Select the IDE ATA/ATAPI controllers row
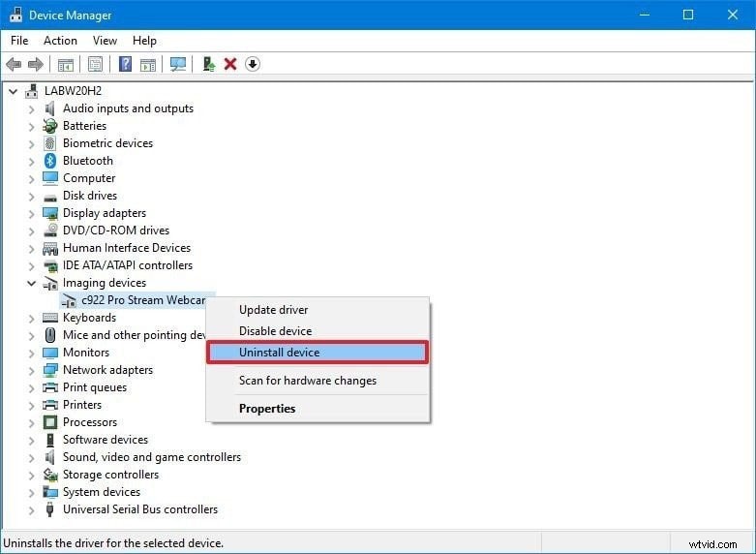Viewport: 756px width, 554px height. pyautogui.click(x=127, y=265)
